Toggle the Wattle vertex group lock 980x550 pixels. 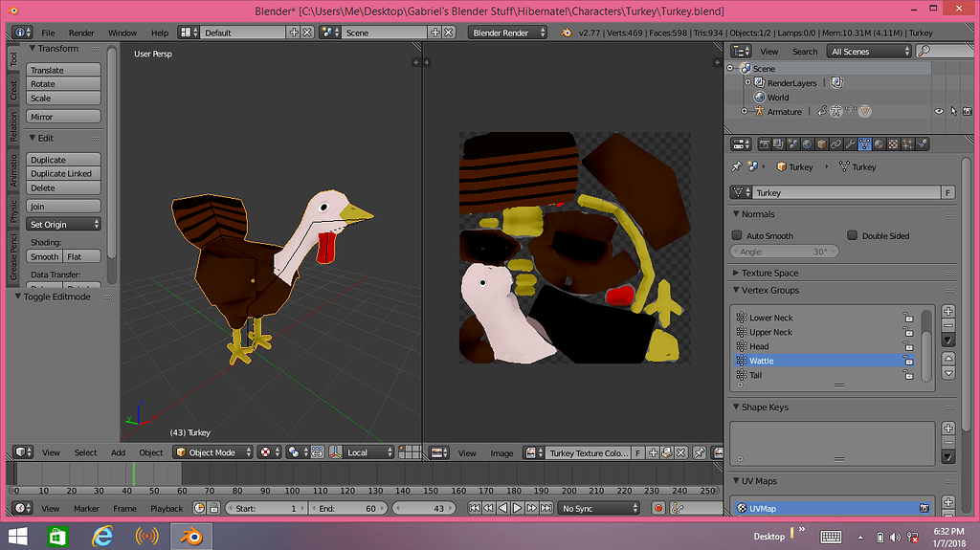[908, 361]
